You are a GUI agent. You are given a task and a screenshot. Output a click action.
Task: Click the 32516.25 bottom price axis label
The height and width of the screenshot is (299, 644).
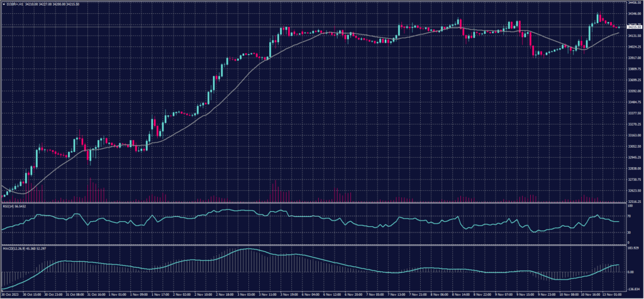tap(633, 202)
